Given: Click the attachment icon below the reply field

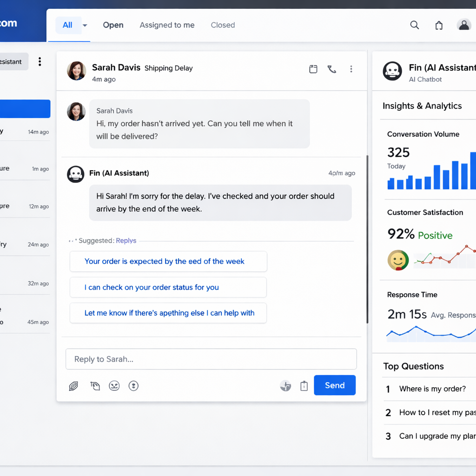Looking at the screenshot, I should (x=73, y=386).
